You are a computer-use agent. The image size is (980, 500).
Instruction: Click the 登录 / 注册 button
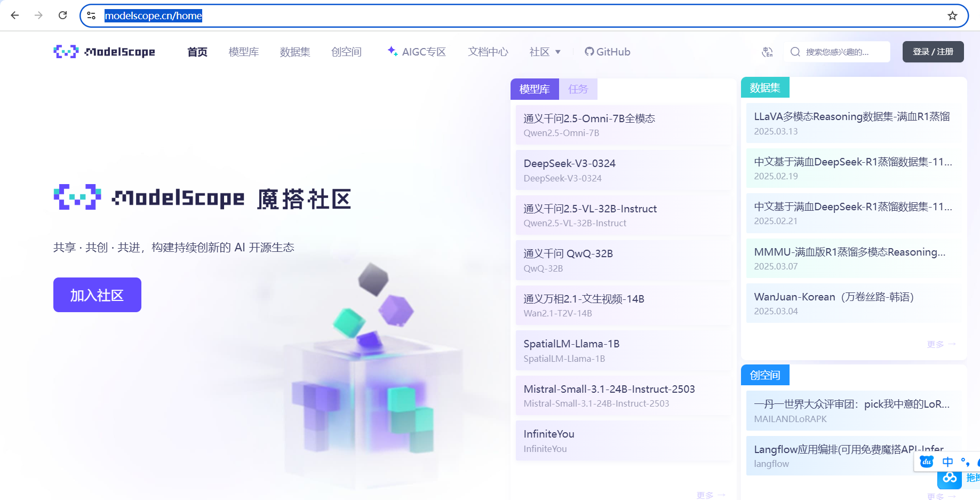(x=933, y=52)
